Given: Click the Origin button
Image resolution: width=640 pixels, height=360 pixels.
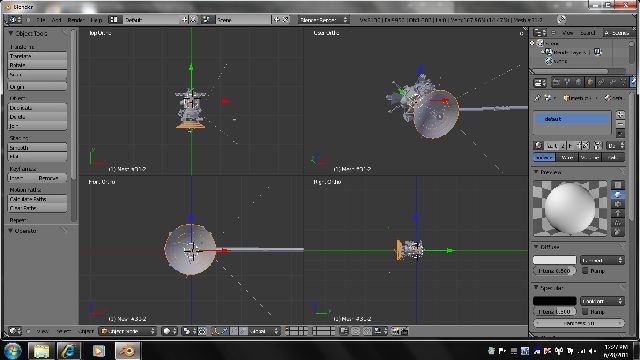Looking at the screenshot, I should pyautogui.click(x=37, y=87).
